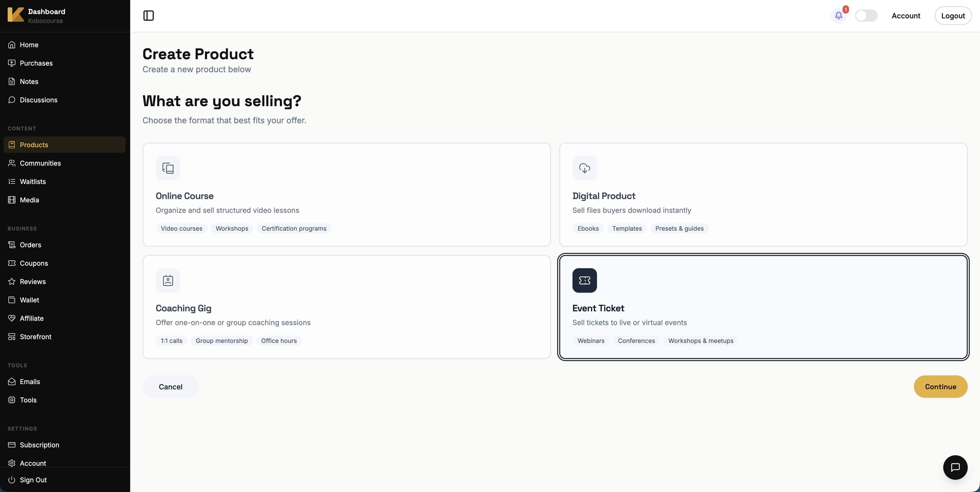The image size is (980, 492).
Task: Open the Account link in header
Action: pos(906,16)
